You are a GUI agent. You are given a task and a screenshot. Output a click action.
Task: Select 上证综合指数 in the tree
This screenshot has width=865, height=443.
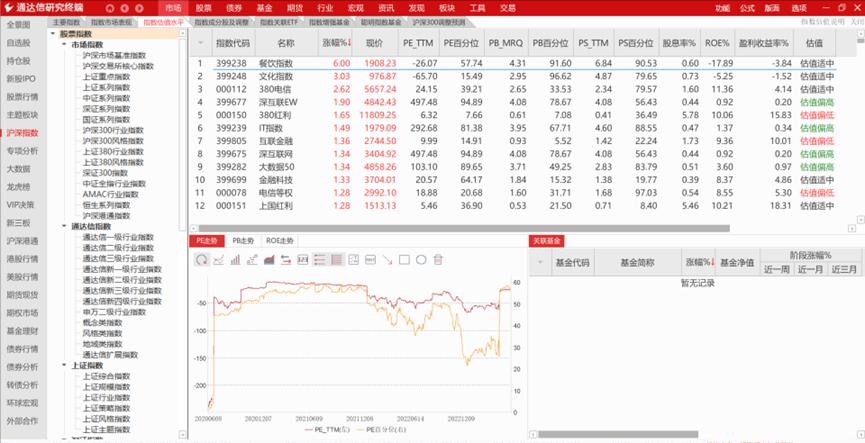pyautogui.click(x=106, y=376)
